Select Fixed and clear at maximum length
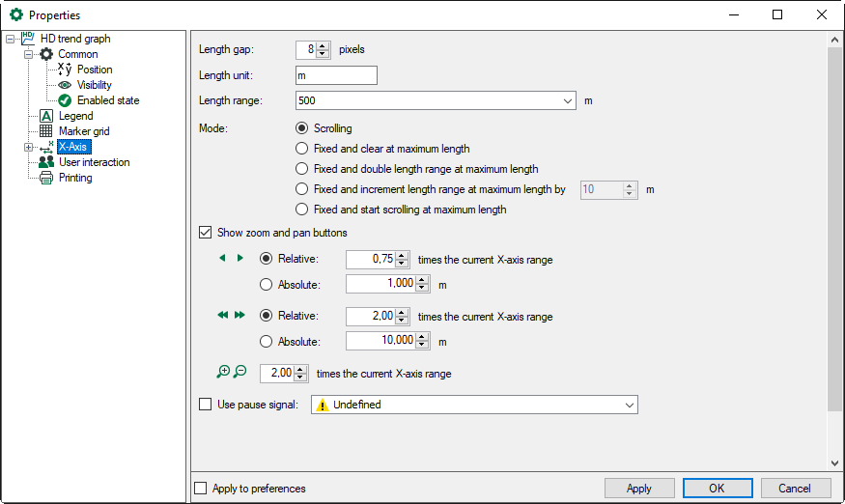Image resolution: width=845 pixels, height=504 pixels. tap(302, 149)
